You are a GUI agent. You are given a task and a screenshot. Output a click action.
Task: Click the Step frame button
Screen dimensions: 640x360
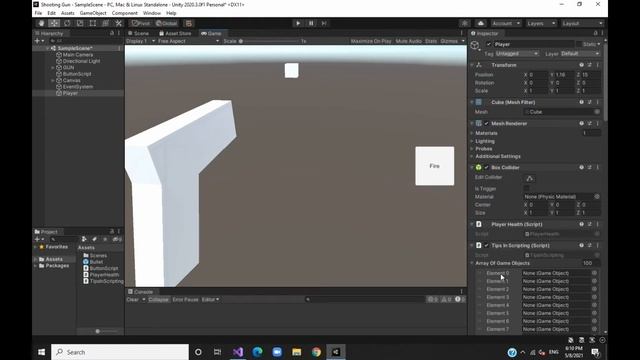tap(324, 23)
